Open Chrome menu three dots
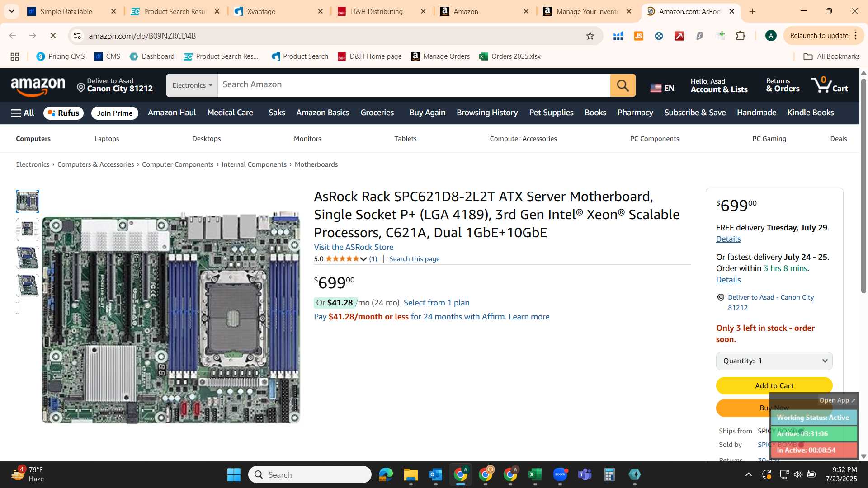Image resolution: width=868 pixels, height=488 pixels. [856, 36]
